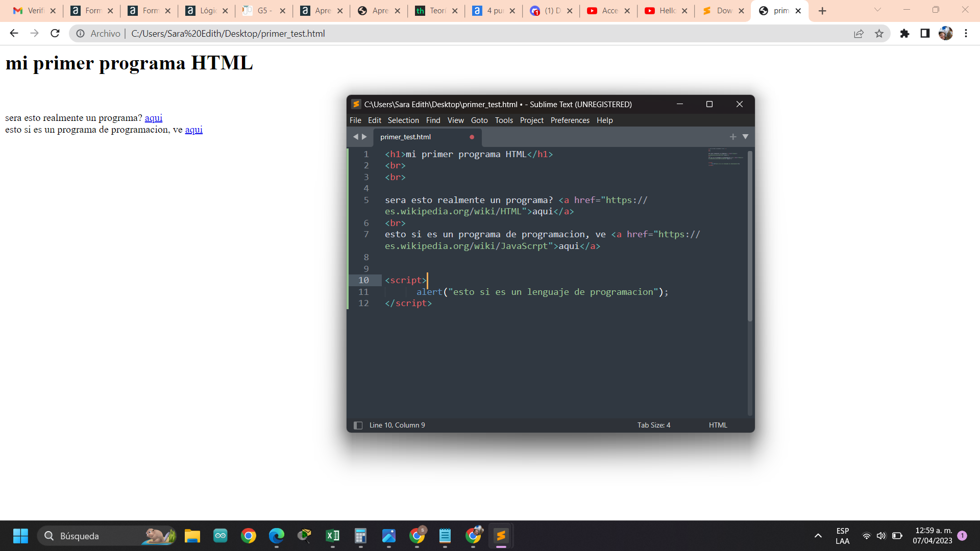The height and width of the screenshot is (551, 980).
Task: Click the back tab-navigation arrow in Sublime
Action: tap(356, 137)
